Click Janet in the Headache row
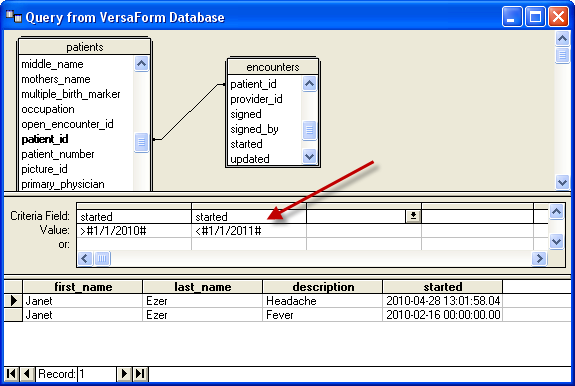The height and width of the screenshot is (386, 575). [x=83, y=301]
